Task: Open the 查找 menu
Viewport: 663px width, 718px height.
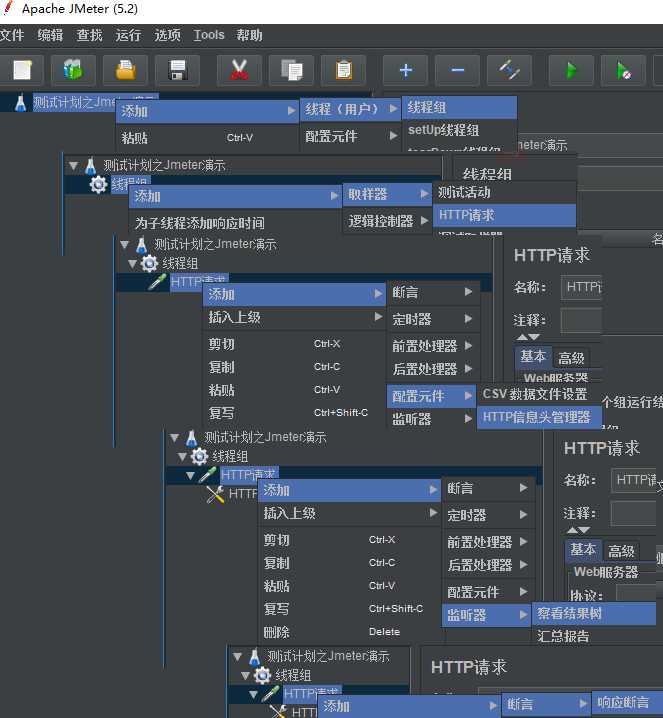Action: (89, 35)
